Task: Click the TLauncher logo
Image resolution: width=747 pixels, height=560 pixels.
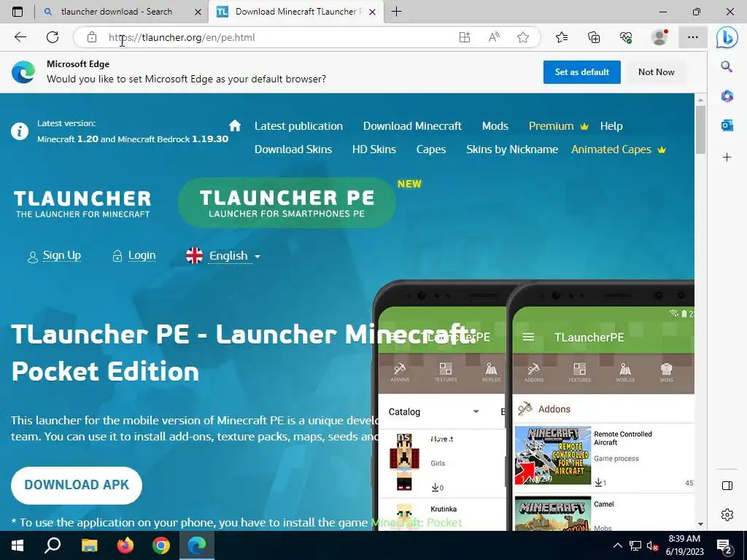Action: (82, 204)
